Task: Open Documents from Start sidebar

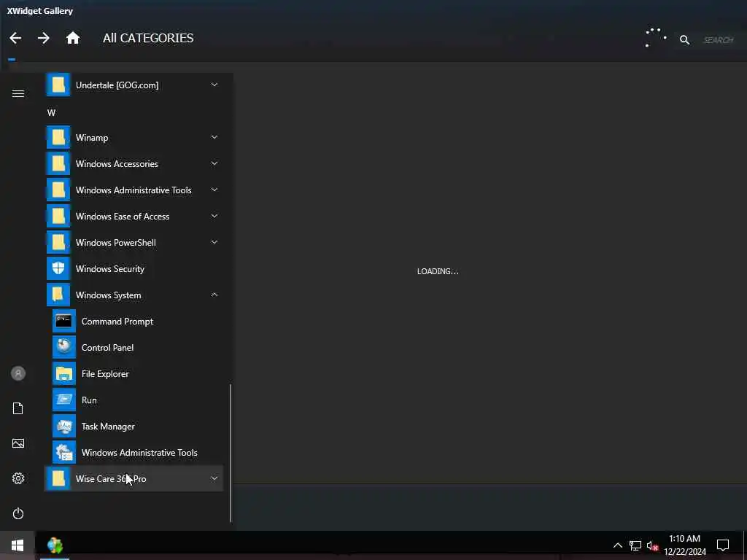Action: pyautogui.click(x=18, y=408)
